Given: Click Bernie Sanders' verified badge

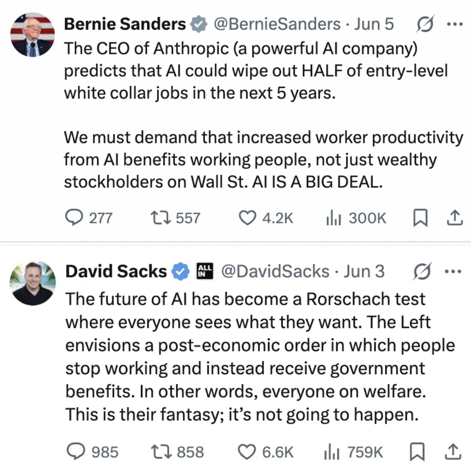Looking at the screenshot, I should tap(198, 24).
